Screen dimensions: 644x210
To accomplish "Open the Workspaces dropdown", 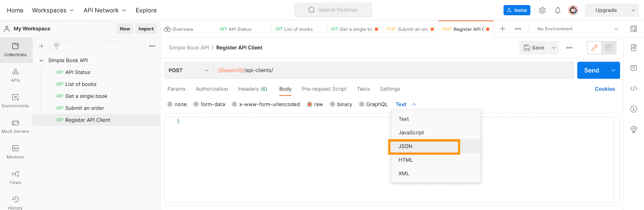I will [53, 10].
